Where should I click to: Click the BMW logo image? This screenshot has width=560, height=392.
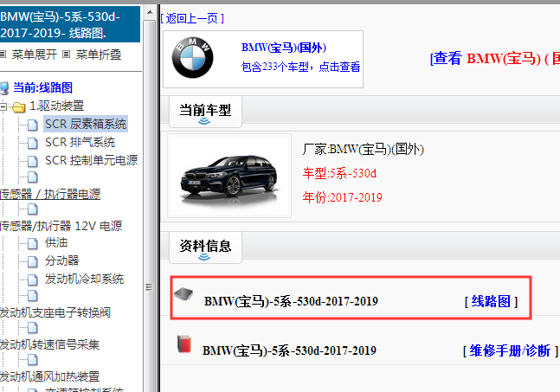click(192, 58)
